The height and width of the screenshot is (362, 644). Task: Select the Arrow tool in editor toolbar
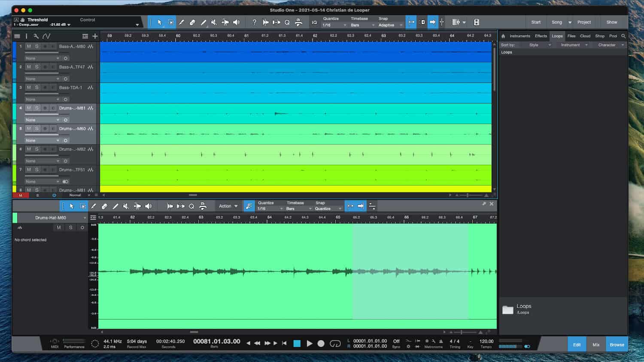[x=72, y=206]
